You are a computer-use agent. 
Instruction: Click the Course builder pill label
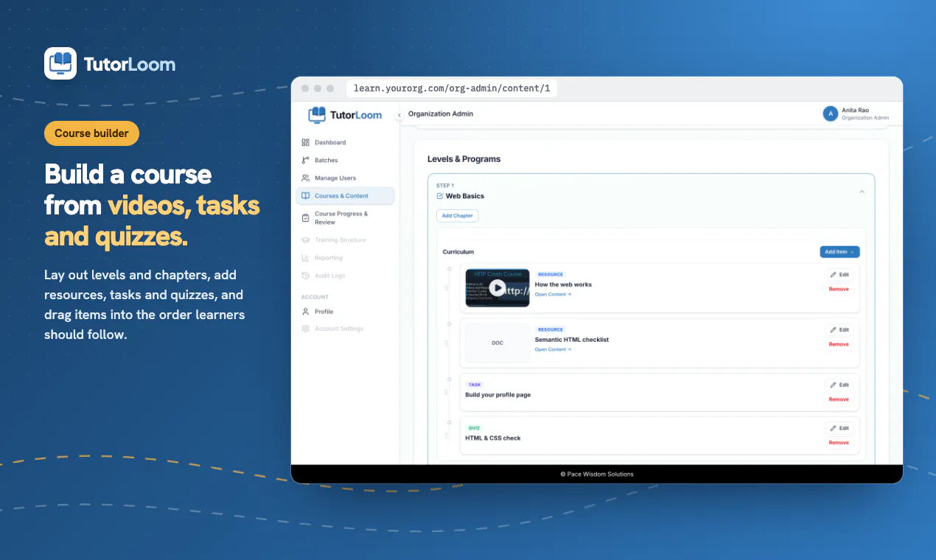(91, 133)
